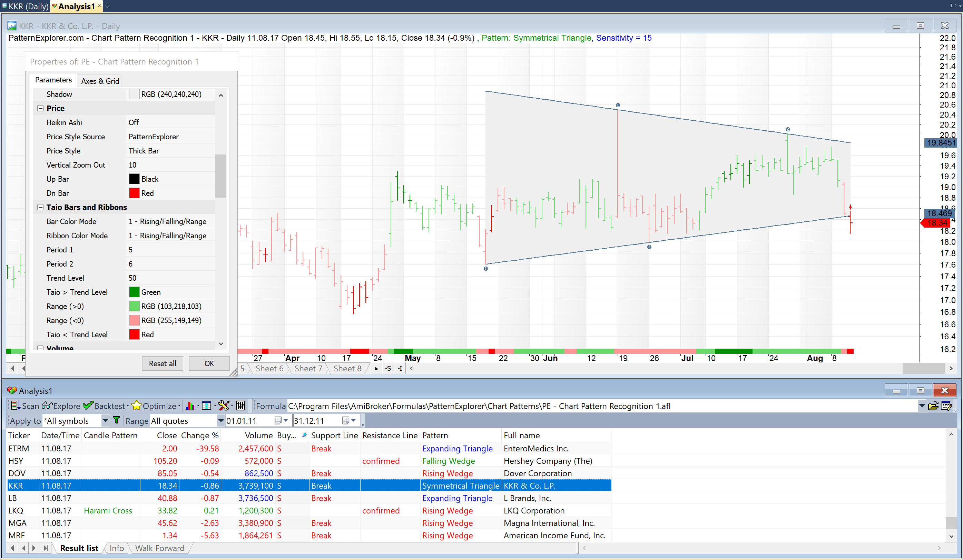Open the Apply to symbols dropdown
This screenshot has width=963, height=560.
[x=106, y=420]
